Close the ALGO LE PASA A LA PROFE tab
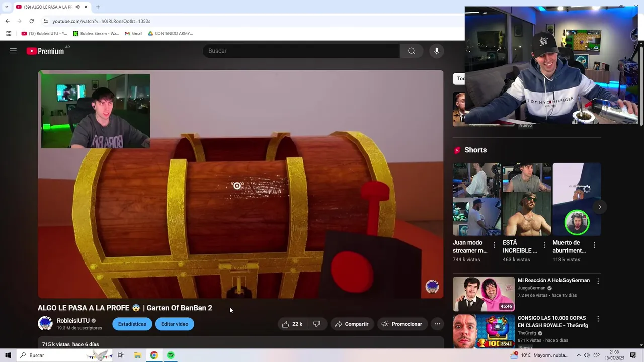 86,7
